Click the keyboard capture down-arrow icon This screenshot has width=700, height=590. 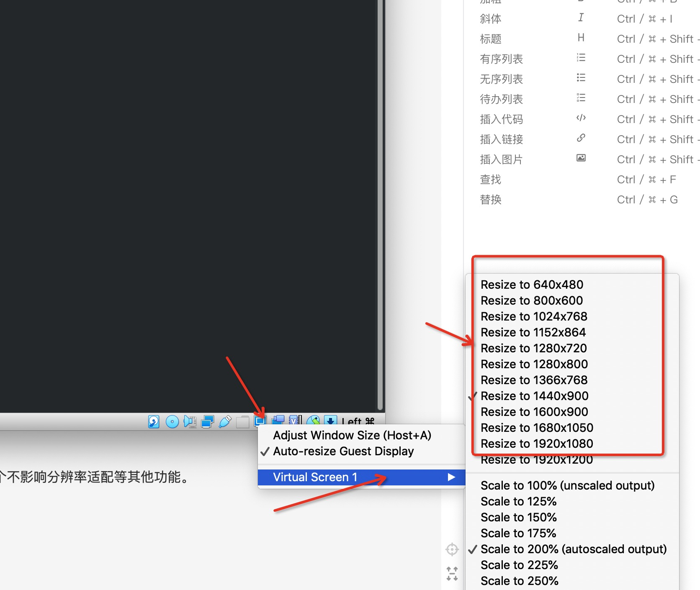click(330, 420)
